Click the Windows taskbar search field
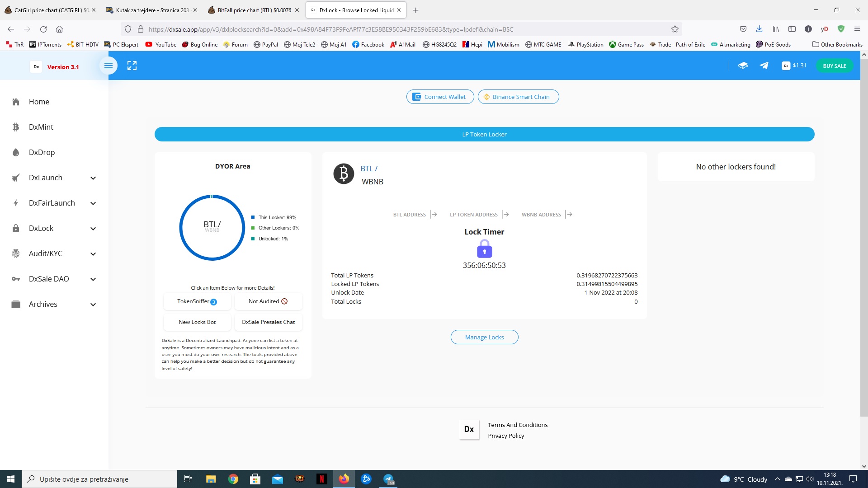This screenshot has height=488, width=868. pos(99,479)
